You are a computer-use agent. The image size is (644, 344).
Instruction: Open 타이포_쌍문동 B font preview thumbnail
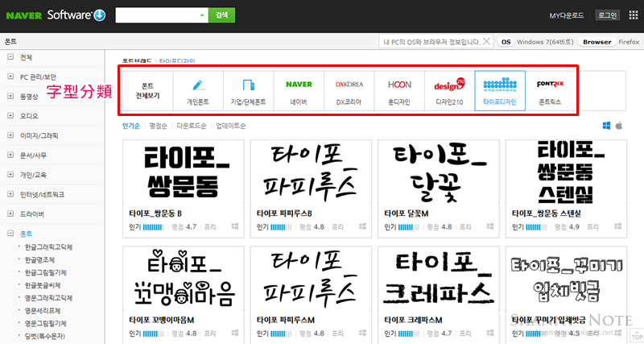(184, 172)
